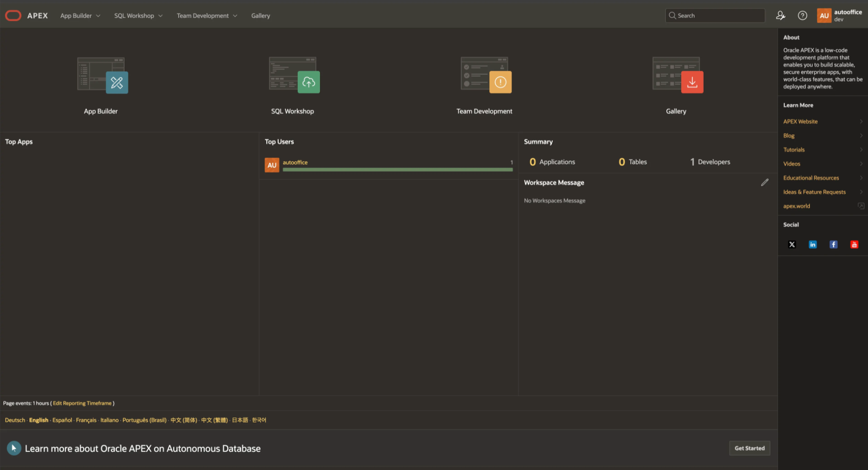The height and width of the screenshot is (470, 868).
Task: Focus the Search input field
Action: [x=715, y=16]
